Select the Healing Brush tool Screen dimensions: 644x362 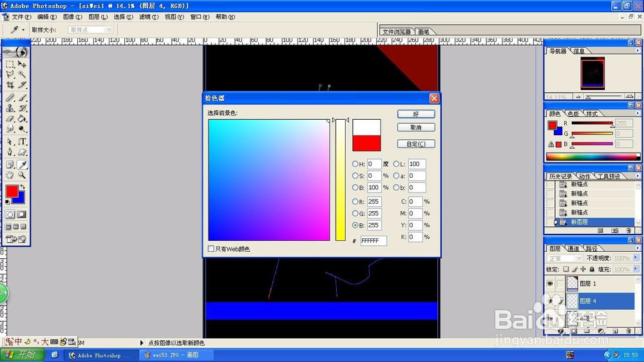10,98
